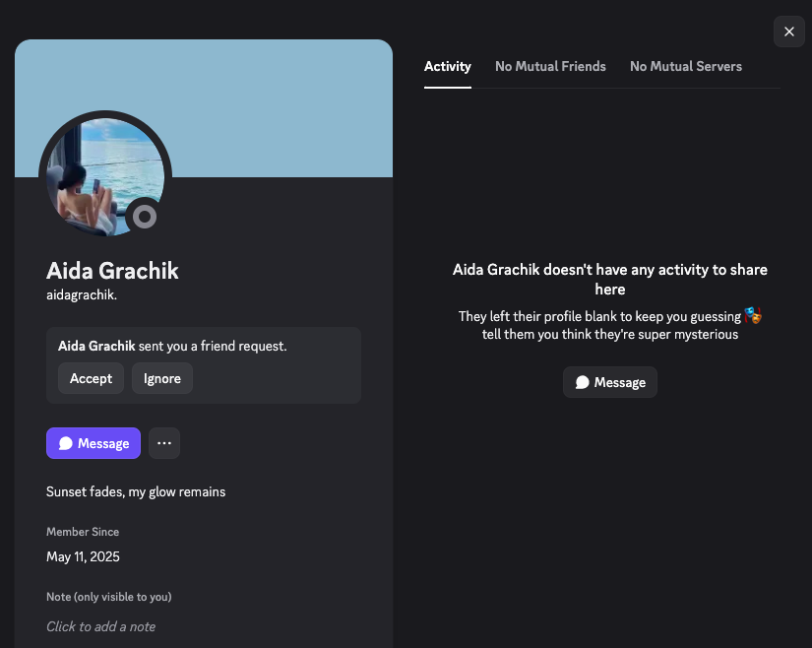Click the May 11, 2025 member date
Viewport: 812px width, 648px height.
(83, 556)
